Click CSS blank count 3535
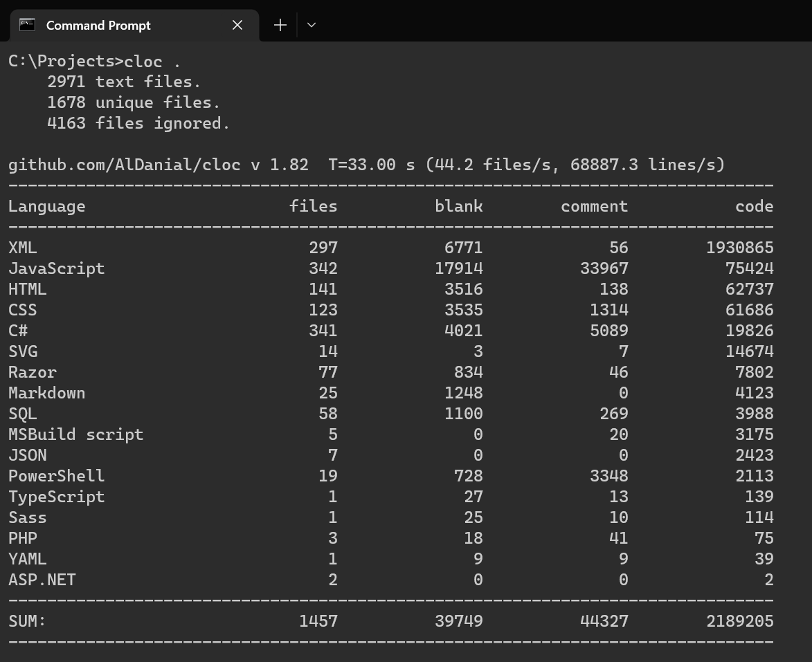Image resolution: width=812 pixels, height=662 pixels. [464, 309]
